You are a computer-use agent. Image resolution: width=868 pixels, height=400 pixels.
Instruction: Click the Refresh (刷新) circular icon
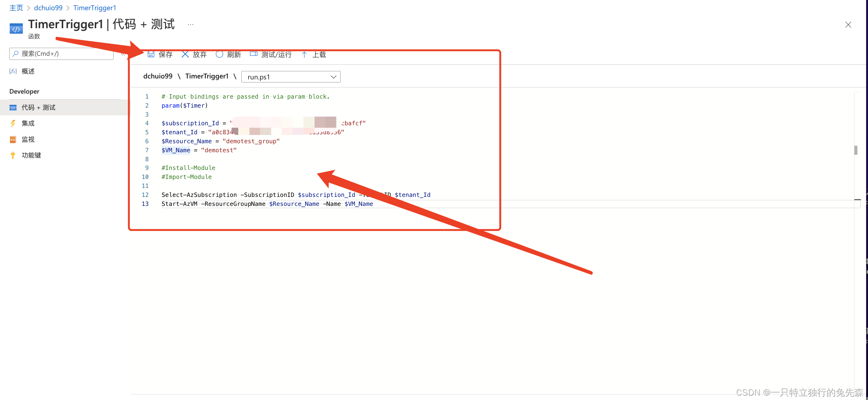pos(219,54)
